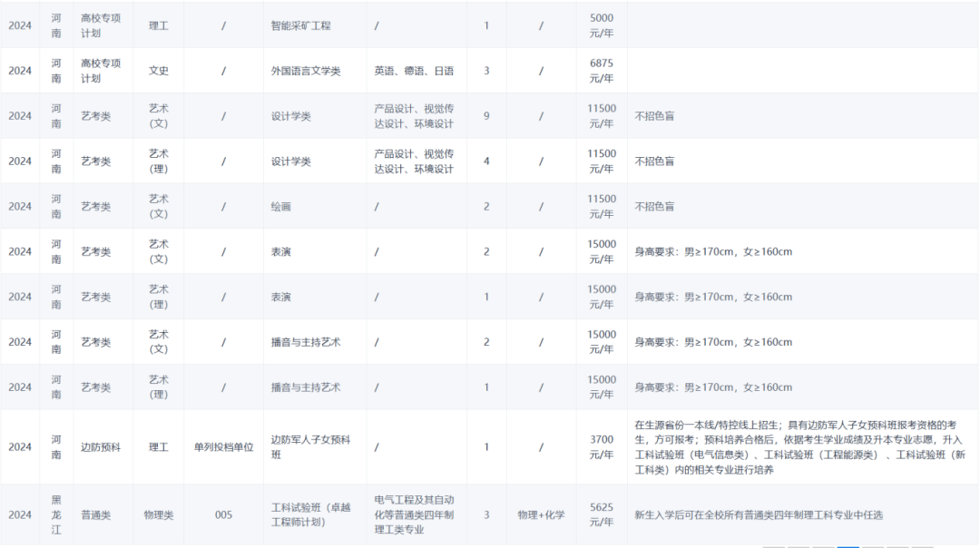Click the 6875元/年 tuition cell
The image size is (980, 548).
[602, 72]
